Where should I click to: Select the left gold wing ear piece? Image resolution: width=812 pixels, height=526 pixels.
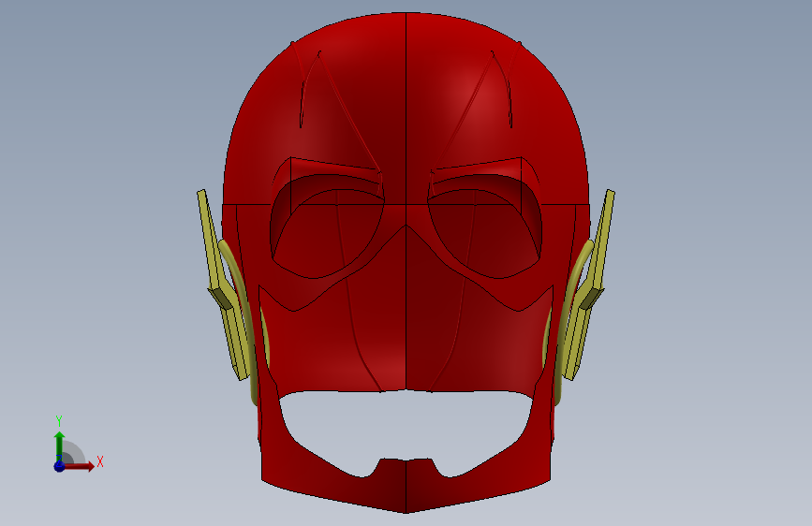222,286
